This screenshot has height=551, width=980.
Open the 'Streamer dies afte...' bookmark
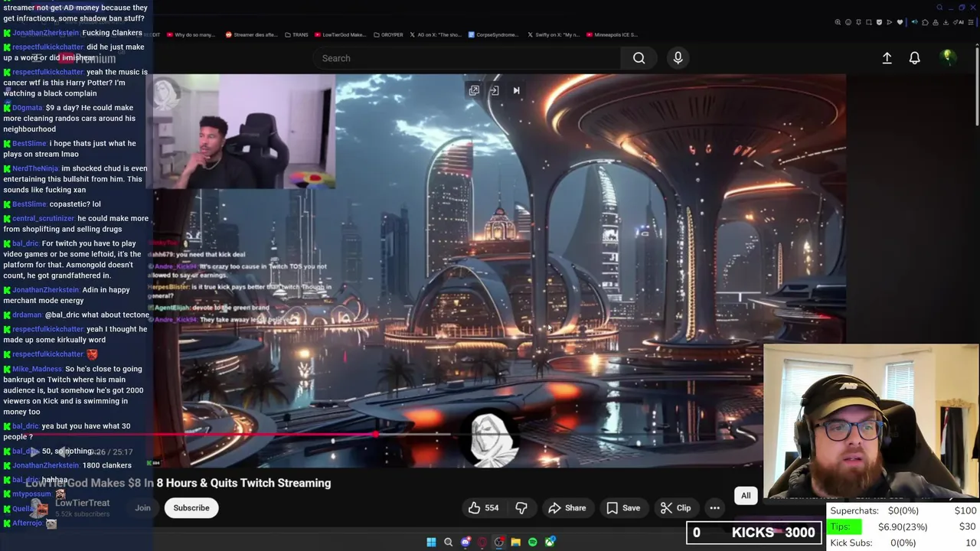coord(252,34)
